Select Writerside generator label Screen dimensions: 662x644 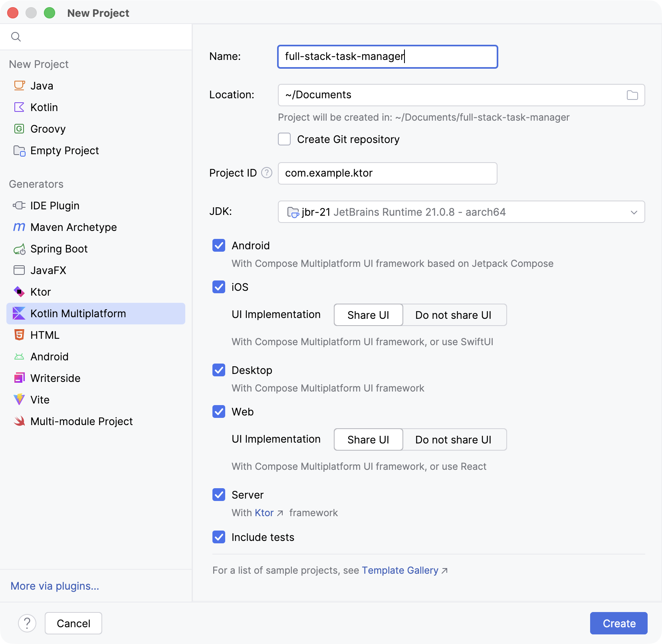pyautogui.click(x=55, y=378)
